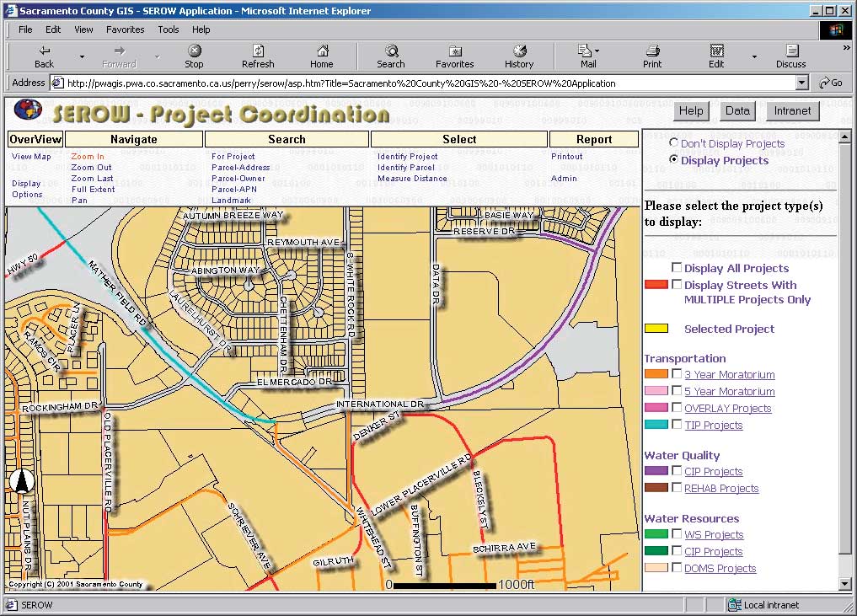Viewport: 857px width, 616px height.
Task: Click the Intranet button
Action: (792, 110)
